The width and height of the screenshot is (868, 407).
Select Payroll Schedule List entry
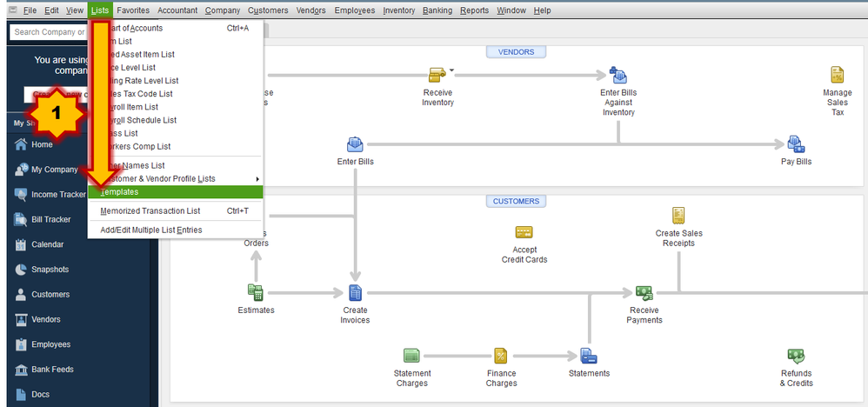(x=176, y=120)
